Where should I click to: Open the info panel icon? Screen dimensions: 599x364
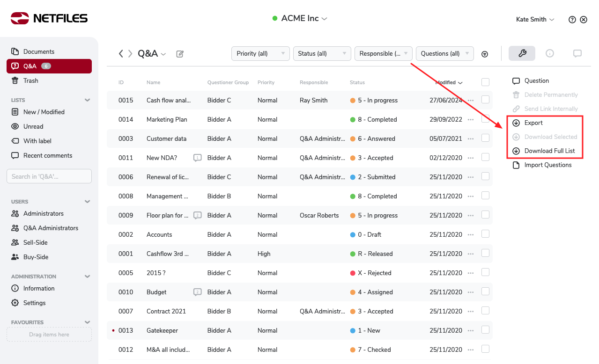[550, 53]
